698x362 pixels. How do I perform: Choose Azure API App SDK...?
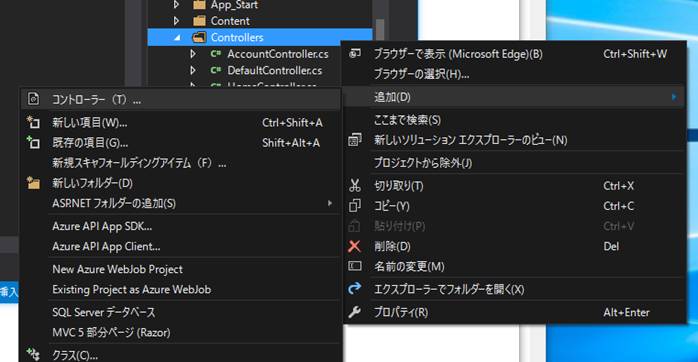click(x=181, y=226)
